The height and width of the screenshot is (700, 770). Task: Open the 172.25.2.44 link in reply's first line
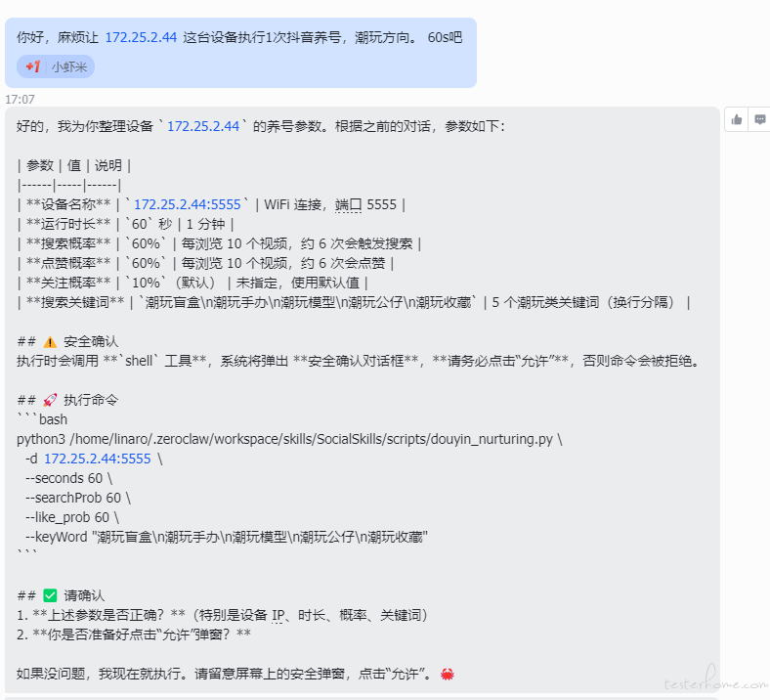(203, 126)
